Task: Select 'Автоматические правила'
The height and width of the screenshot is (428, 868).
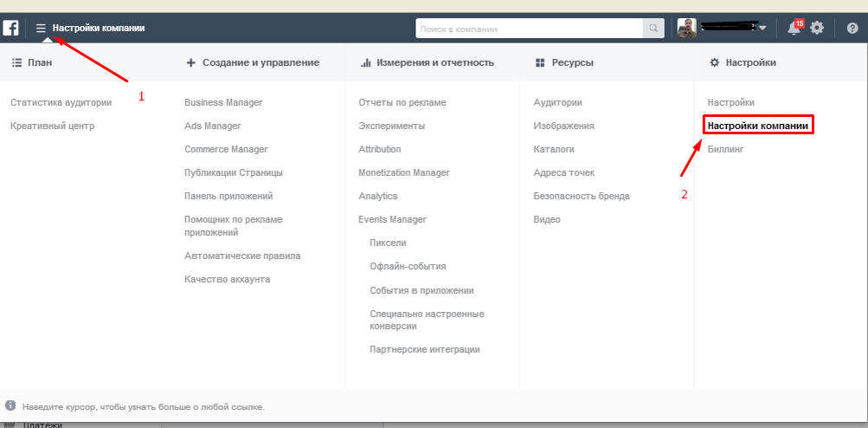Action: pos(242,256)
